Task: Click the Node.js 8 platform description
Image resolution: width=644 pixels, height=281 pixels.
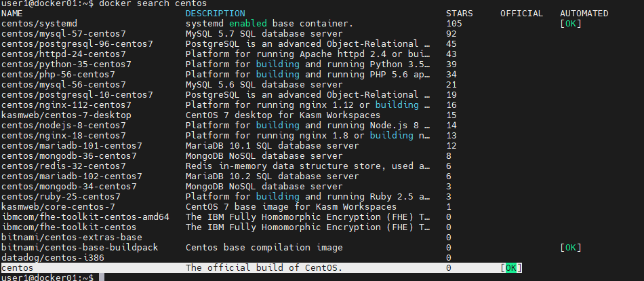Action: 308,126
